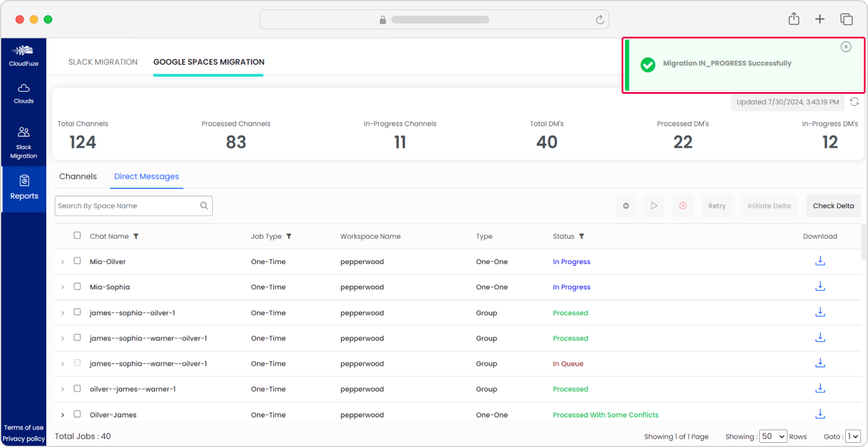Download report for Mia-Oilver
Screen dimensions: 868x447
[x=820, y=261]
